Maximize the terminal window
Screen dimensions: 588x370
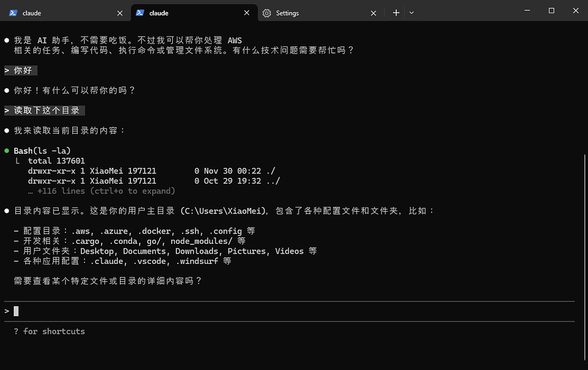pos(551,10)
